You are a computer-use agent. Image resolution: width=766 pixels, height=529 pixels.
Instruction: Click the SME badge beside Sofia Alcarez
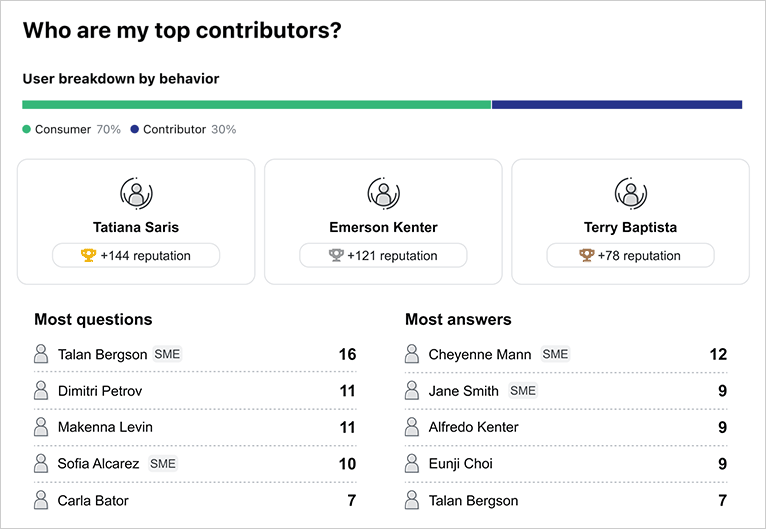point(163,463)
